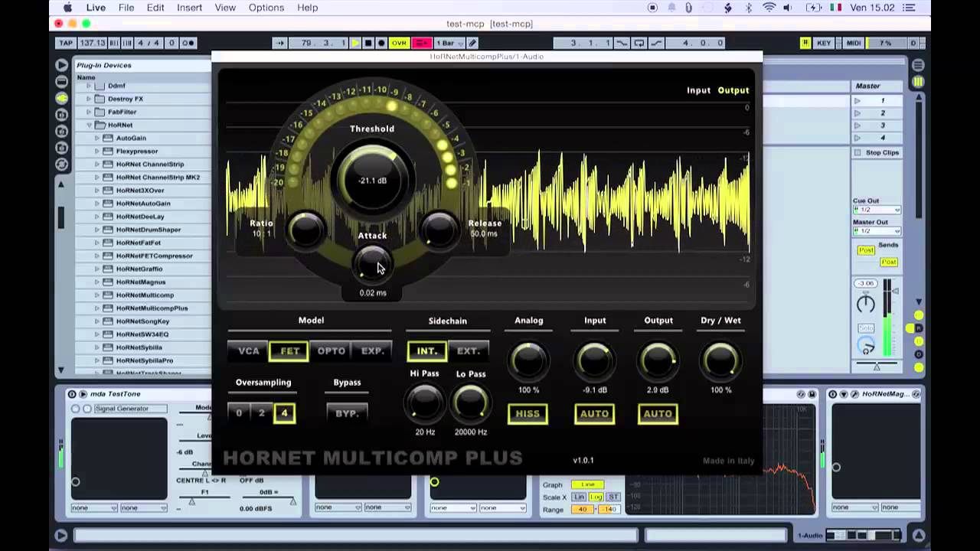Viewport: 980px width, 551px height.
Task: Select the VCA compressor model
Action: (249, 351)
